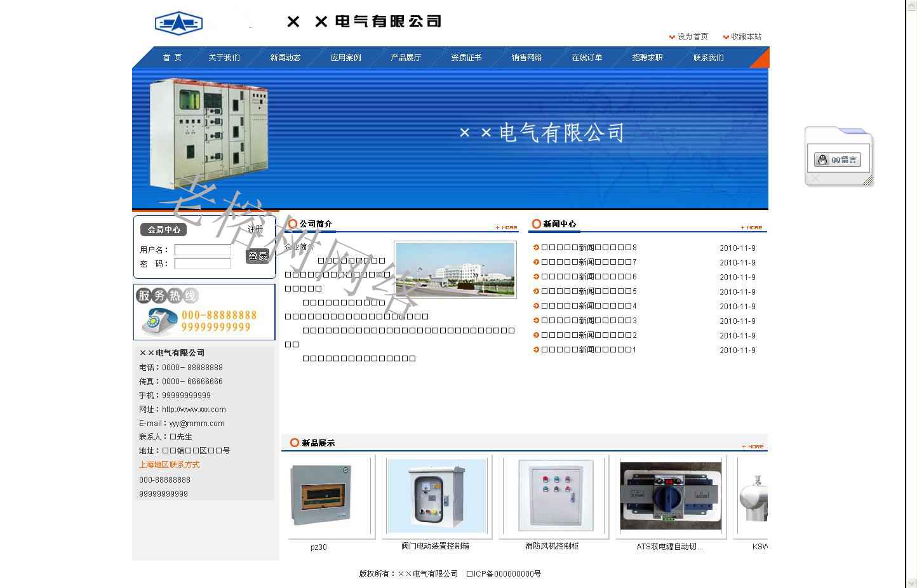Click scrollbar up arrow at top right
The width and height of the screenshot is (917, 588).
tap(911, 5)
